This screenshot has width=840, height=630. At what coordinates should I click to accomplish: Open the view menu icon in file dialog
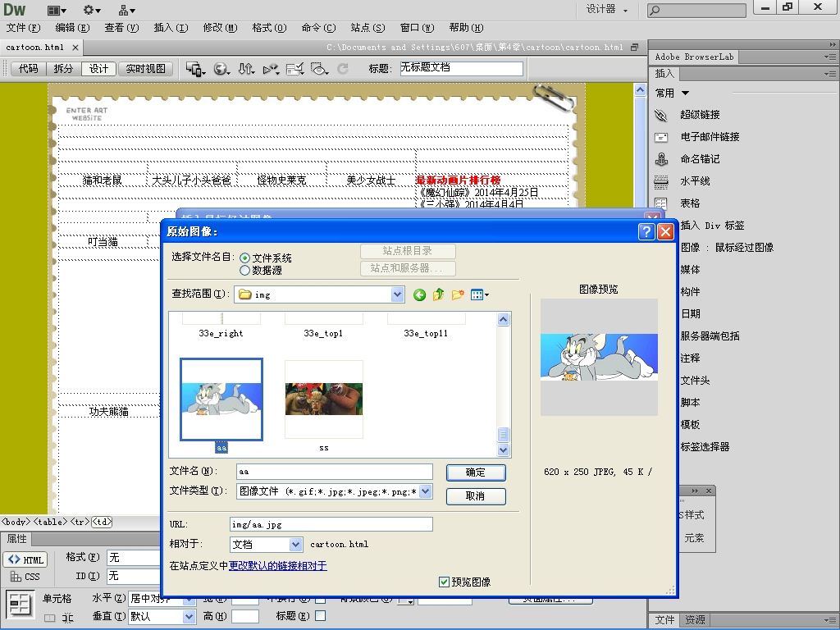[479, 294]
